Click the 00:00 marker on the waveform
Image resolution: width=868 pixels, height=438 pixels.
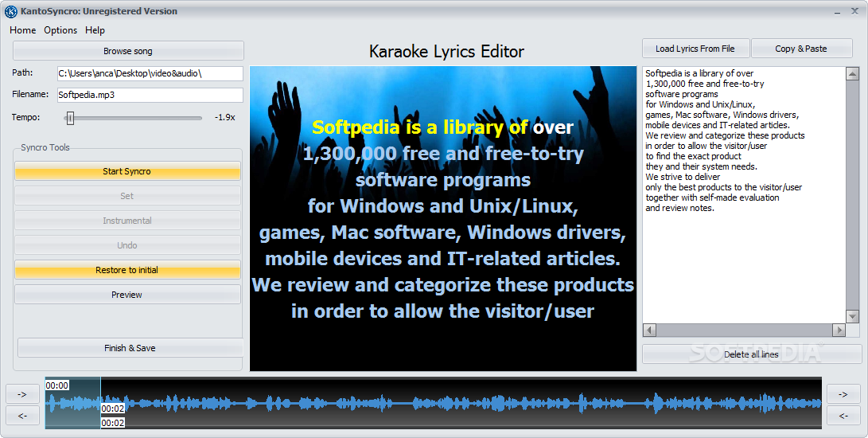[57, 385]
